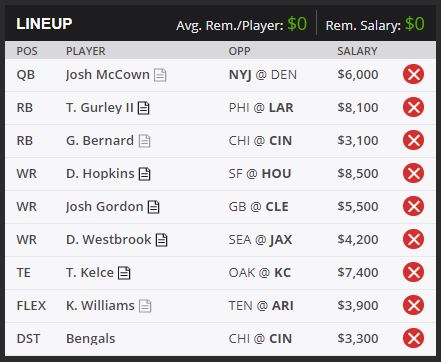
Task: Remove Josh McCown from the lineup
Action: point(413,74)
